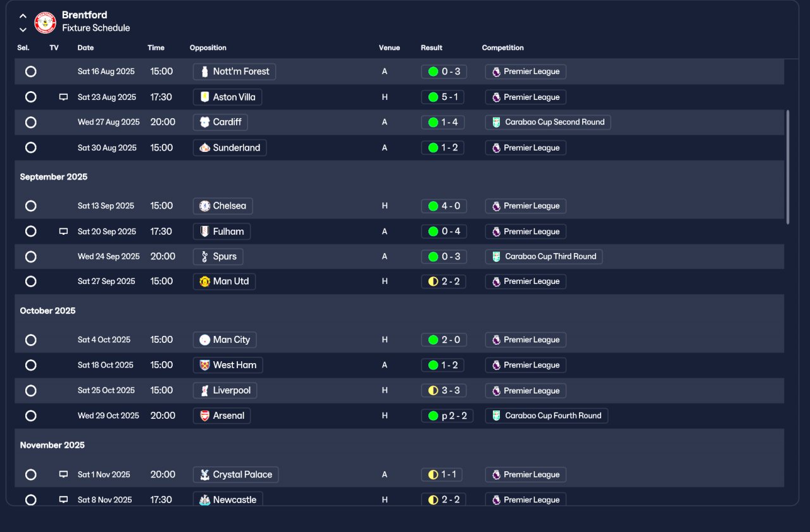
Task: Click the Arsenal crest in opposition column
Action: click(x=204, y=416)
